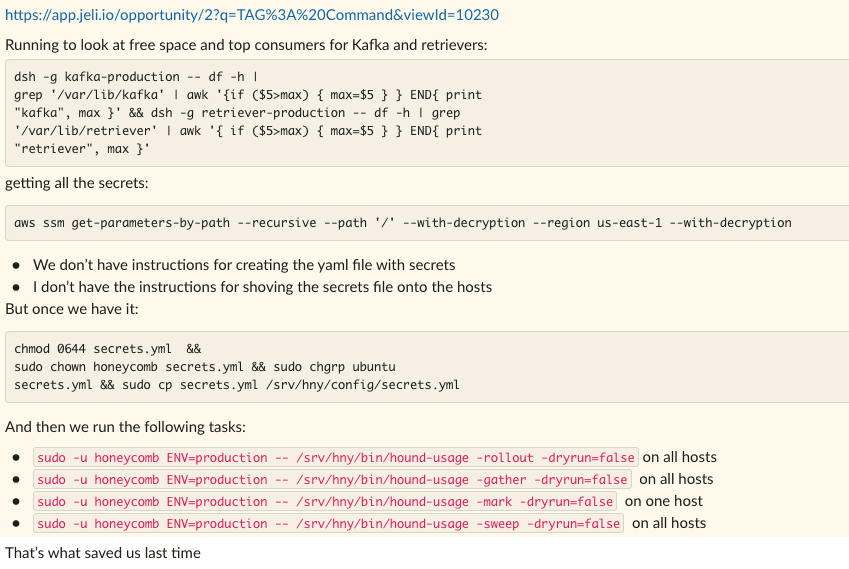Click the 'chmod 0644 secrets.yml' code line

107,349
